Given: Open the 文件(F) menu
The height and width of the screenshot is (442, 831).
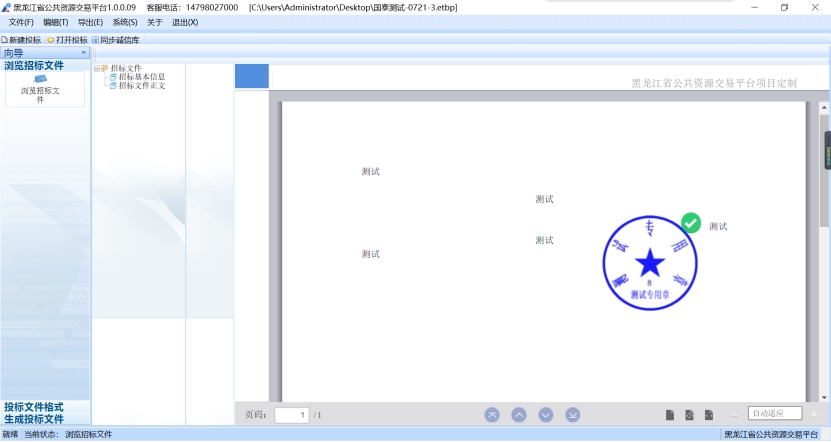Looking at the screenshot, I should click(x=21, y=22).
